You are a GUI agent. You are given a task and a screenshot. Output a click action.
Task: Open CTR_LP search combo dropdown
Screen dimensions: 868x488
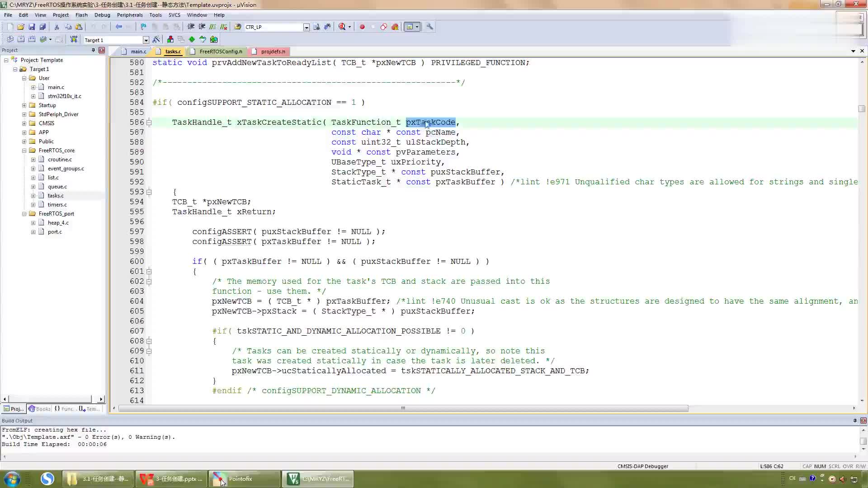coord(306,27)
